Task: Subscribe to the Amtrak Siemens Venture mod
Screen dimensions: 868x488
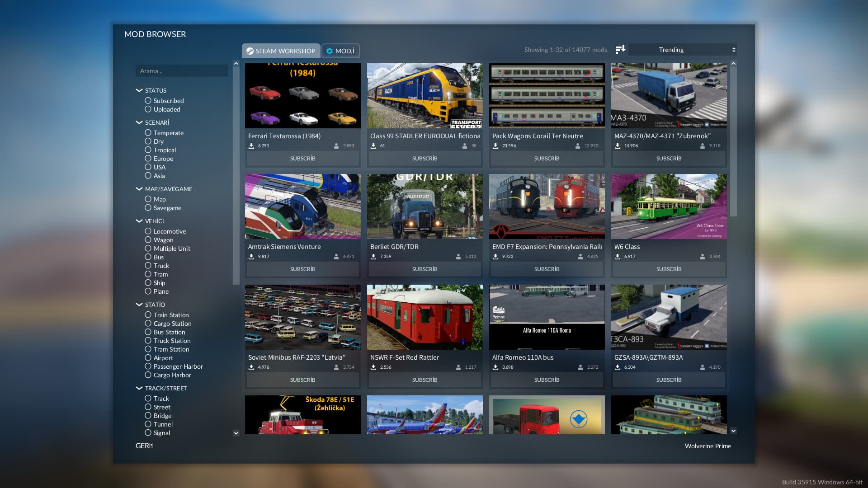Action: click(302, 269)
